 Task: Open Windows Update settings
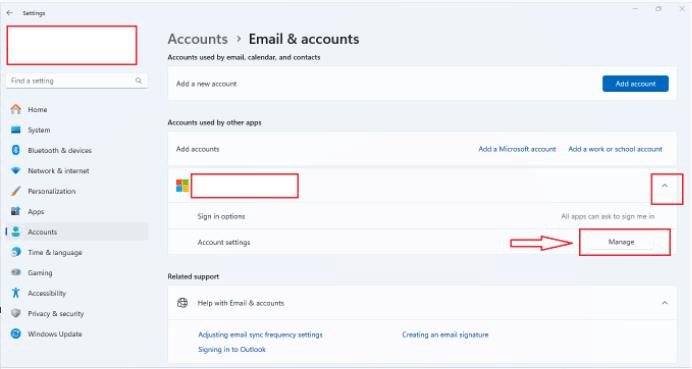tap(77, 334)
